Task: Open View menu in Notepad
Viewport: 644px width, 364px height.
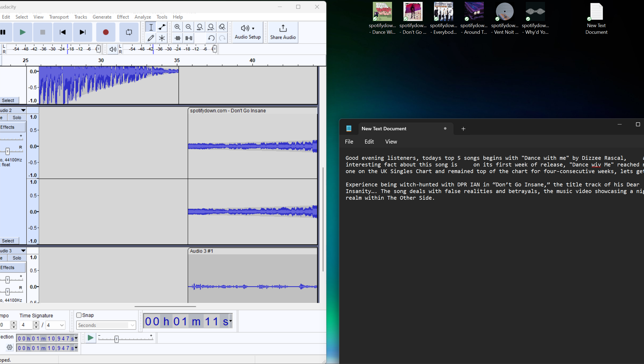Action: coord(391,142)
